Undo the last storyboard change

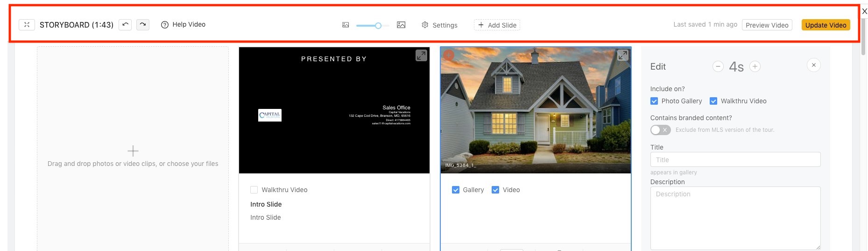(125, 25)
